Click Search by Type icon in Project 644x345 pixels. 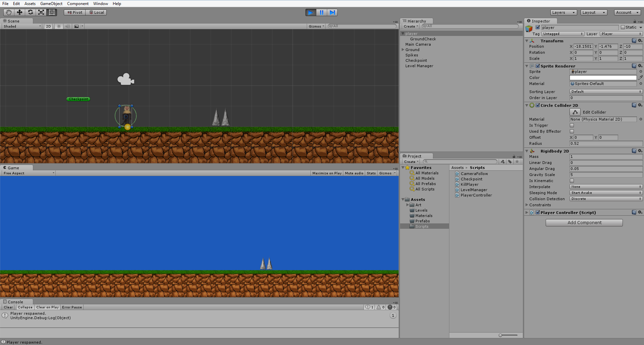pos(502,162)
